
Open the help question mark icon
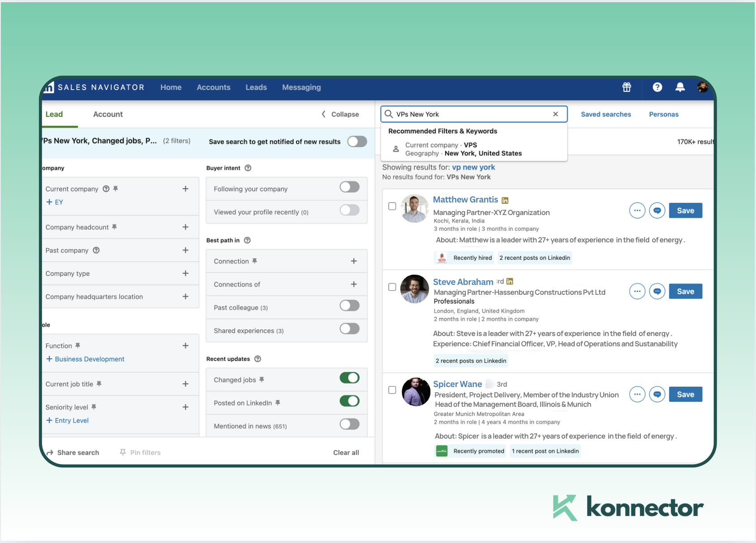click(657, 87)
